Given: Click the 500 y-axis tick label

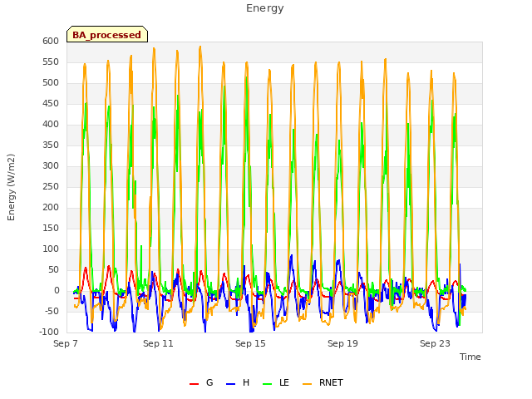Looking at the screenshot, I should pos(51,83).
